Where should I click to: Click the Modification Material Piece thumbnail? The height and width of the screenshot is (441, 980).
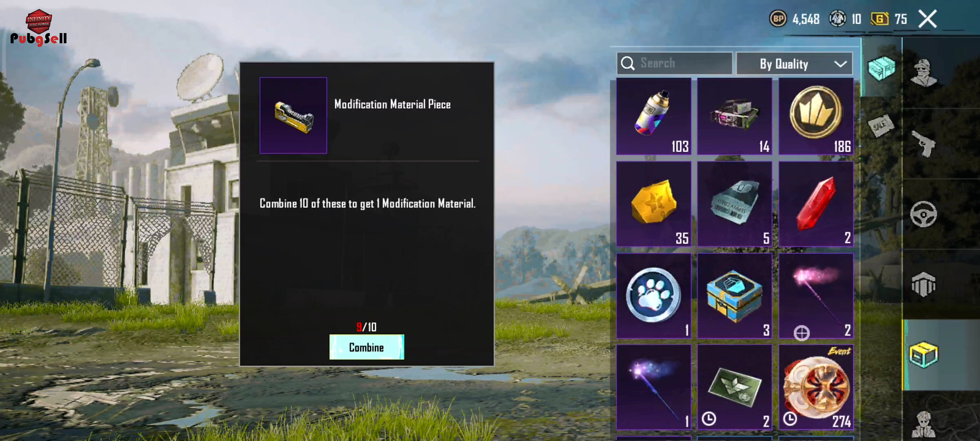(293, 116)
